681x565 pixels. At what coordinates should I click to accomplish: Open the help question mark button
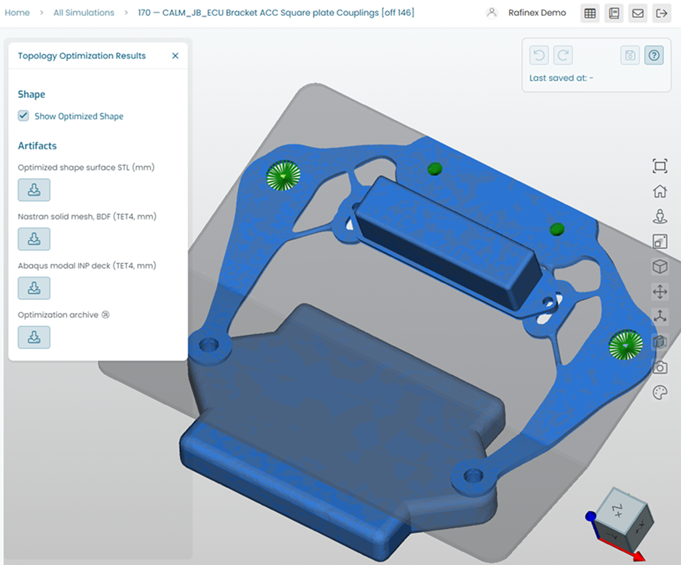click(654, 55)
